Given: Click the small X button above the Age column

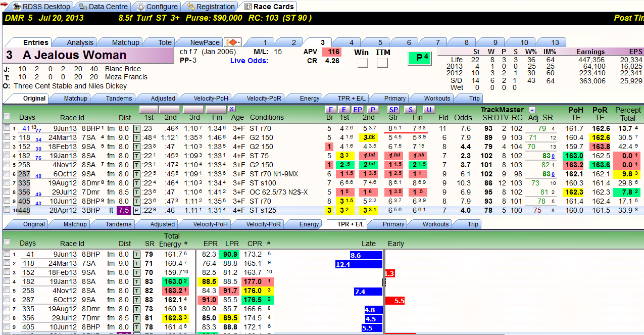Looking at the screenshot, I should (231, 109).
